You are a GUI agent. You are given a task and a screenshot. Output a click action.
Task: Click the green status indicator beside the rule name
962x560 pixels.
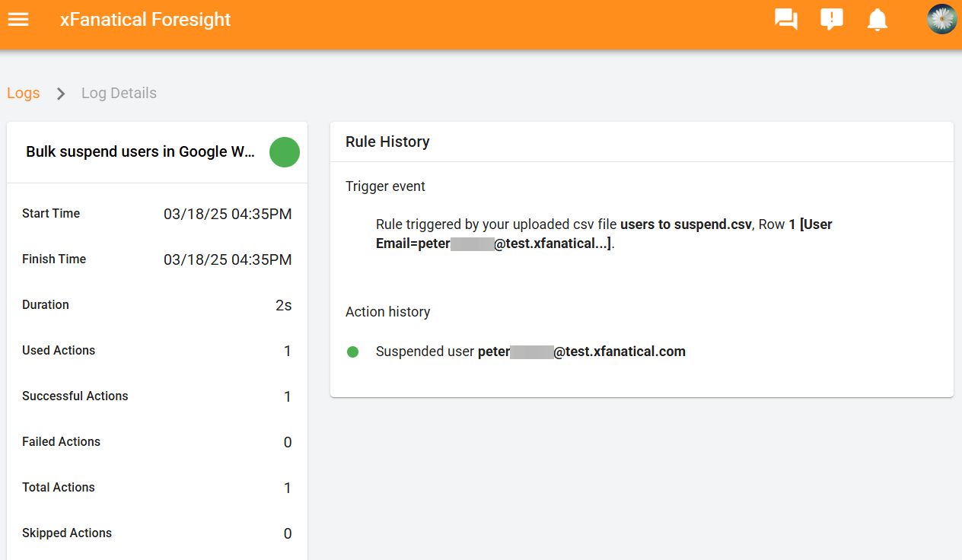point(285,152)
